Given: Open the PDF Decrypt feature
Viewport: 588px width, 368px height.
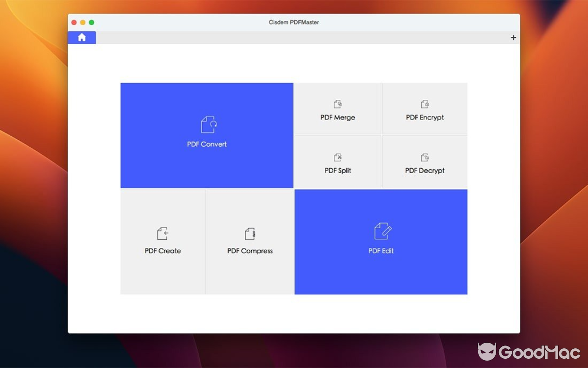Looking at the screenshot, I should tap(424, 161).
